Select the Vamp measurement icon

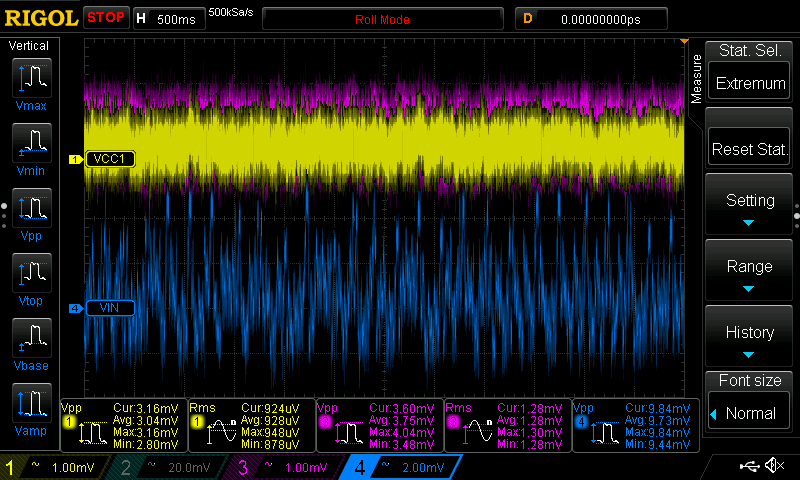click(x=32, y=403)
